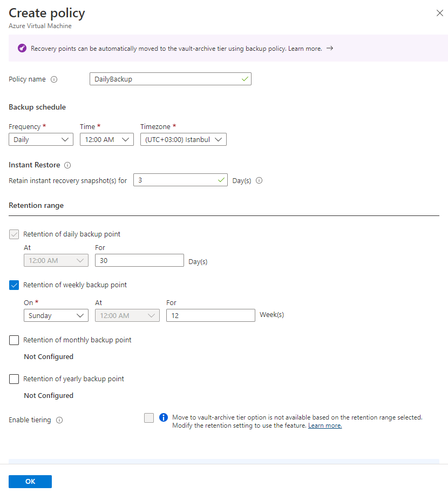Click Not Configured under yearly retention

[49, 395]
